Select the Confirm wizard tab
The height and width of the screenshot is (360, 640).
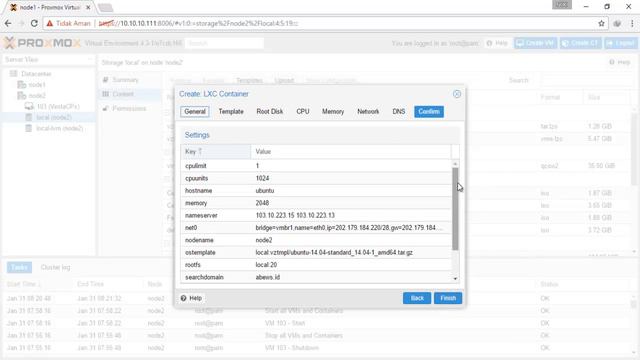click(x=429, y=111)
